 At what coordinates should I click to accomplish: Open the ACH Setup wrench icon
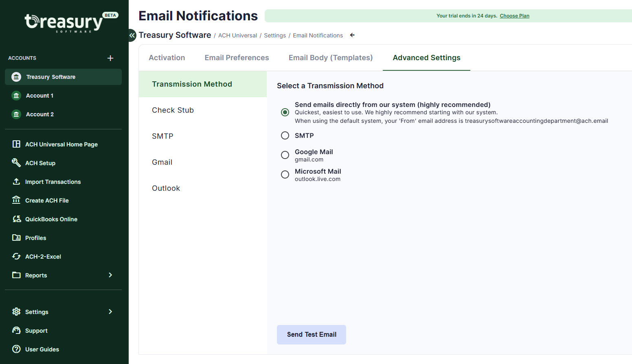[16, 163]
